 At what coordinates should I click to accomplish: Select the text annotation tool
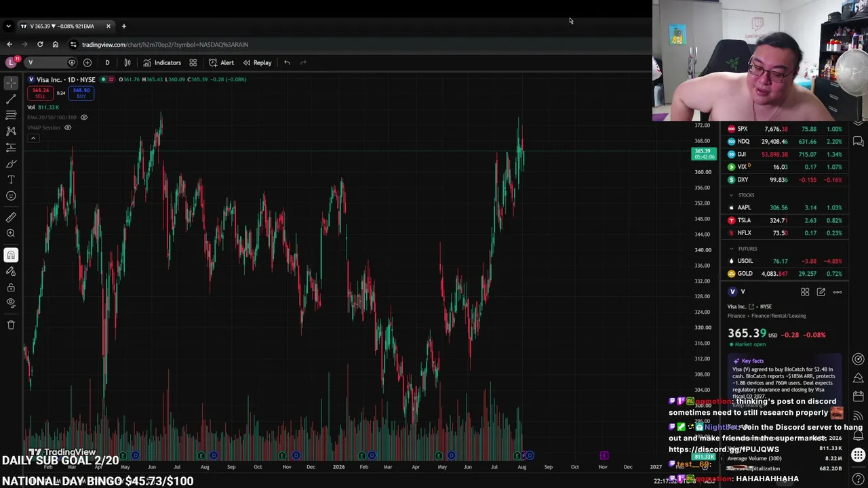[11, 180]
